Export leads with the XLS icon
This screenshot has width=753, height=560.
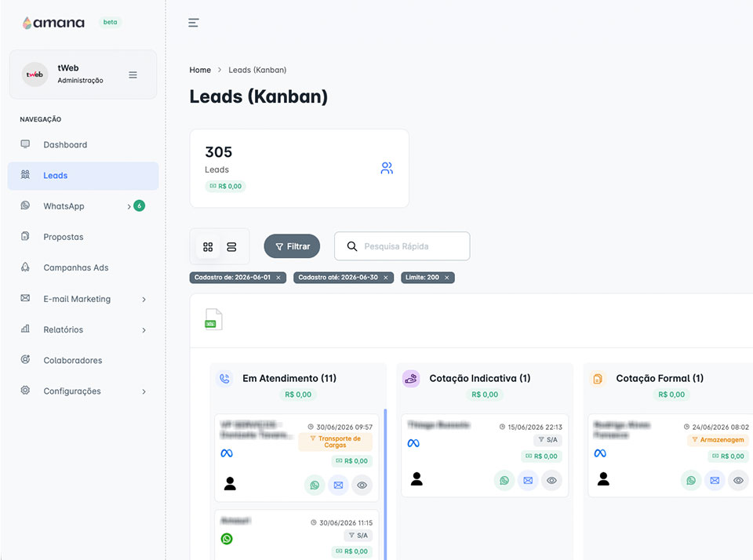(213, 319)
